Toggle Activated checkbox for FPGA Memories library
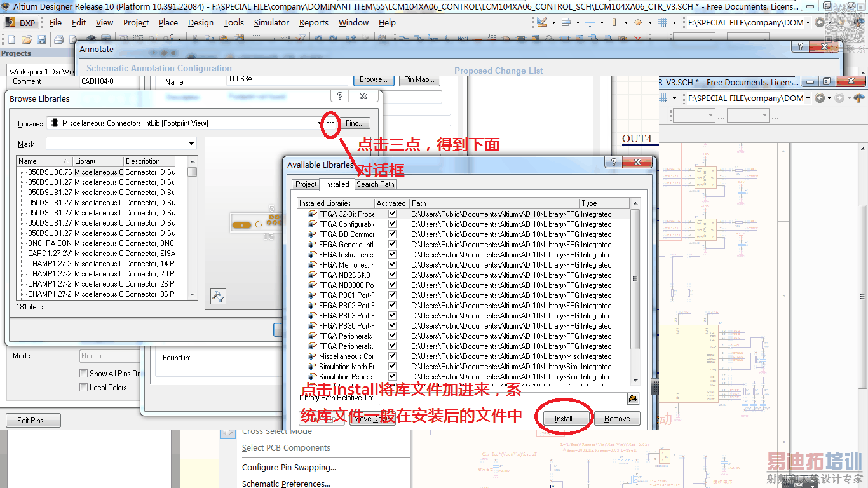Image resolution: width=868 pixels, height=488 pixels. (392, 265)
